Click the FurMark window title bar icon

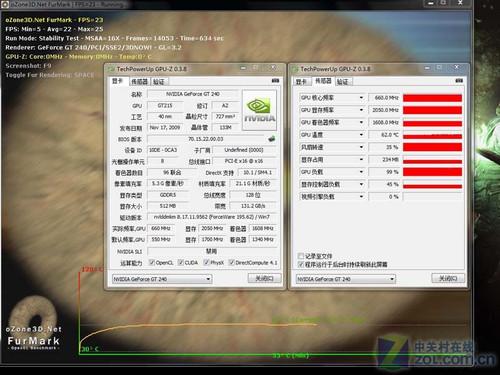tap(5, 5)
